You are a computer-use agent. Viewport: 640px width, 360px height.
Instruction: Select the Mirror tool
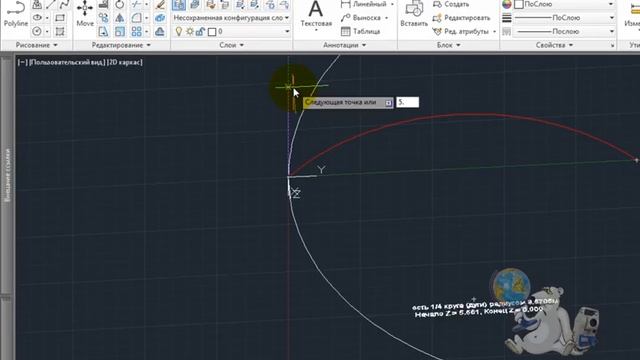pos(120,18)
